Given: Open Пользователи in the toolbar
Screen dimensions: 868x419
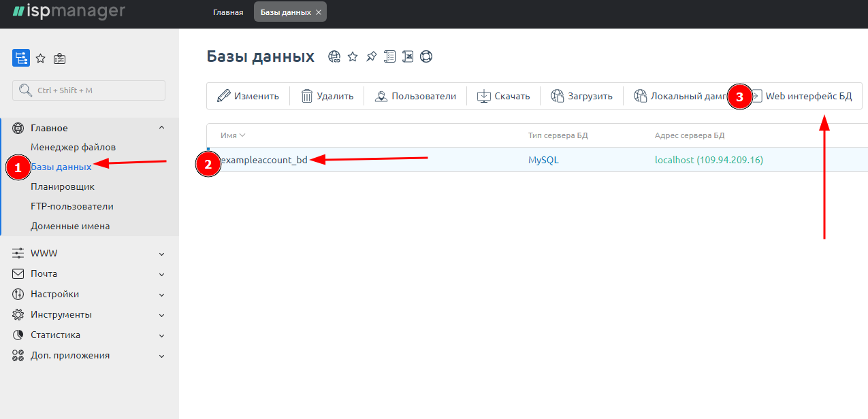Looking at the screenshot, I should click(x=415, y=96).
